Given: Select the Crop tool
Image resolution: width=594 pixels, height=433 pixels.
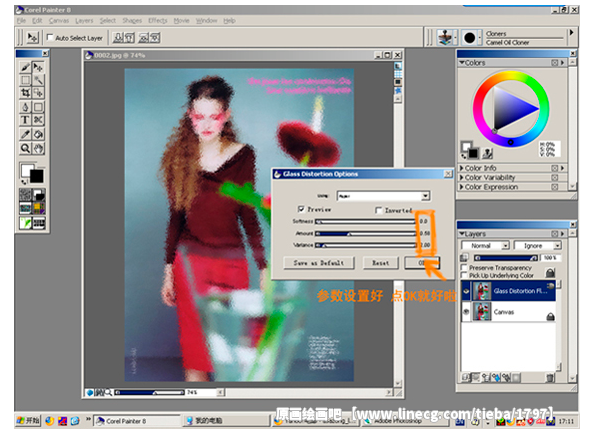Looking at the screenshot, I should point(25,93).
